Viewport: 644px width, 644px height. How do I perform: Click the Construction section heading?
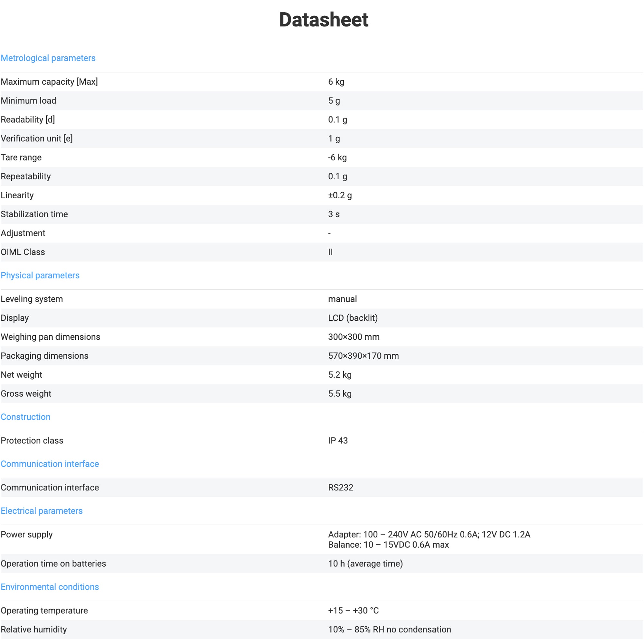pyautogui.click(x=25, y=417)
